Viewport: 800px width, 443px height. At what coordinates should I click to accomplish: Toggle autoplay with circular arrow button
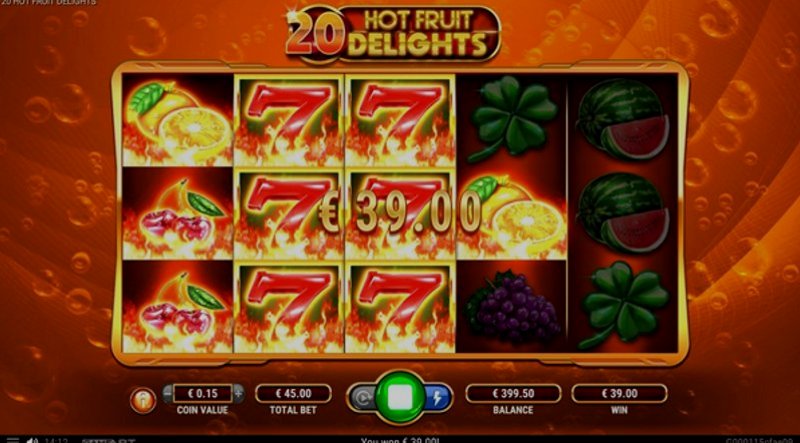click(362, 398)
